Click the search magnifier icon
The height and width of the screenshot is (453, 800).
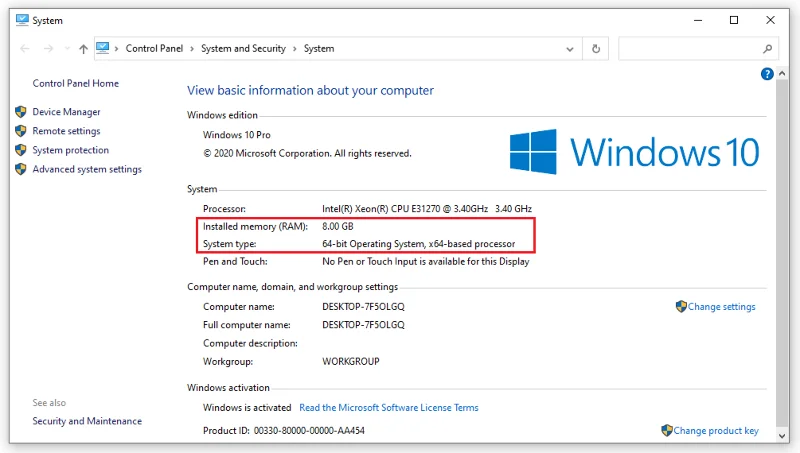tap(767, 49)
